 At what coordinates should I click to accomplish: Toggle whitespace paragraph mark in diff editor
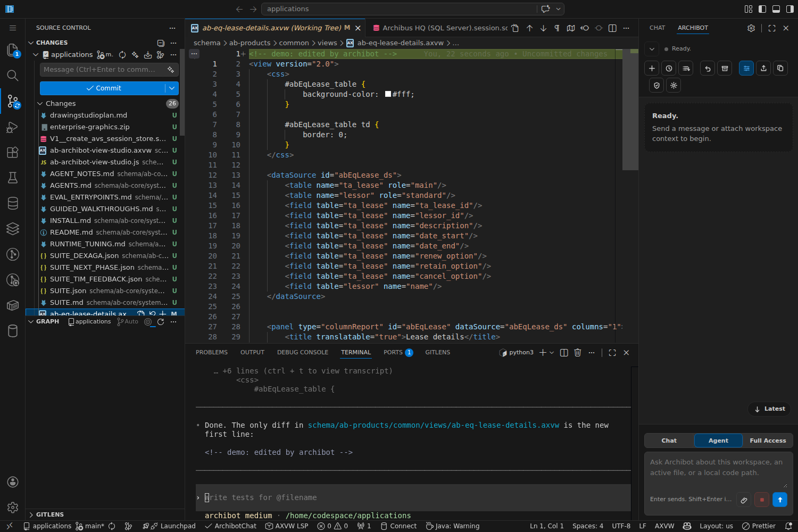click(557, 28)
